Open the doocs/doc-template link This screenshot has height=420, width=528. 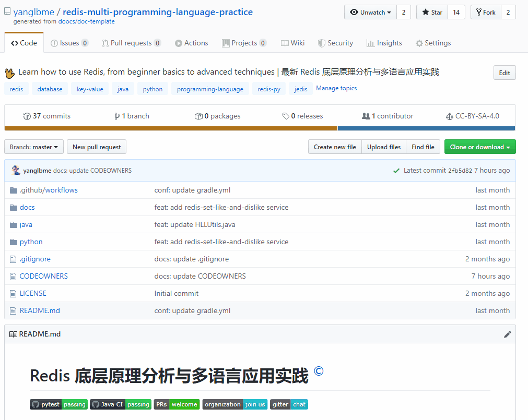point(87,21)
